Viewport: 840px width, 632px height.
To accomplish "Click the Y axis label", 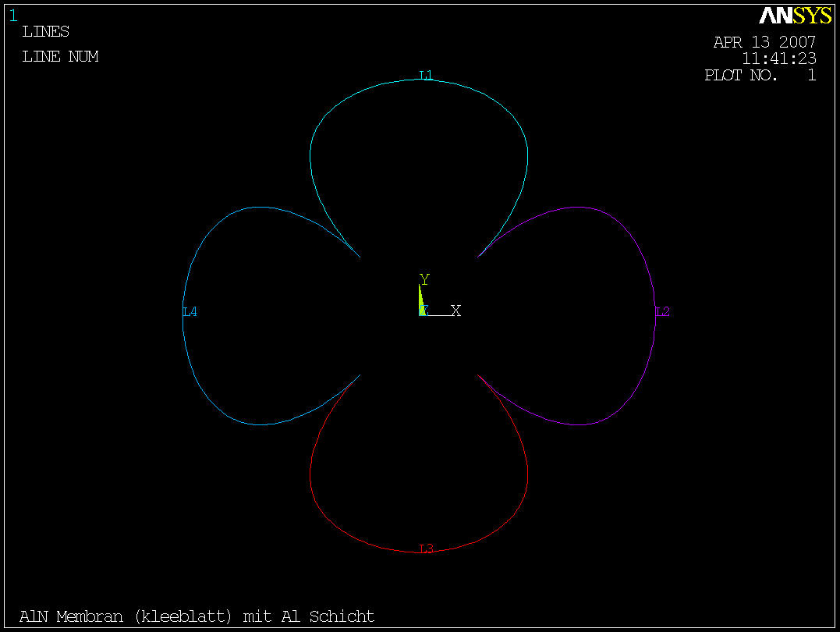I will [424, 279].
